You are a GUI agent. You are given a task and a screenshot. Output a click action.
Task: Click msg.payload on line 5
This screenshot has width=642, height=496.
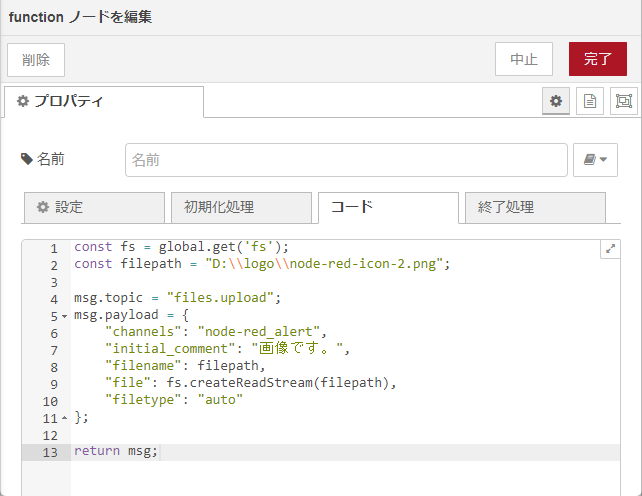click(x=116, y=315)
